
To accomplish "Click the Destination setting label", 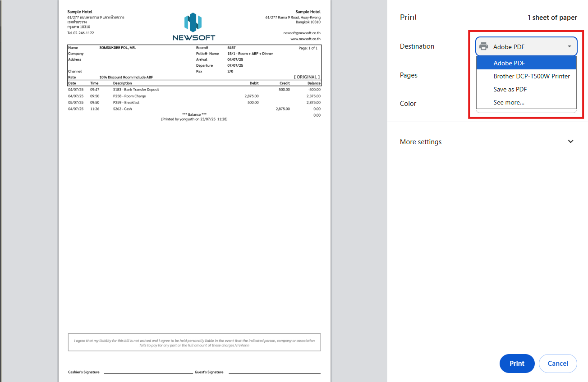I will (417, 46).
